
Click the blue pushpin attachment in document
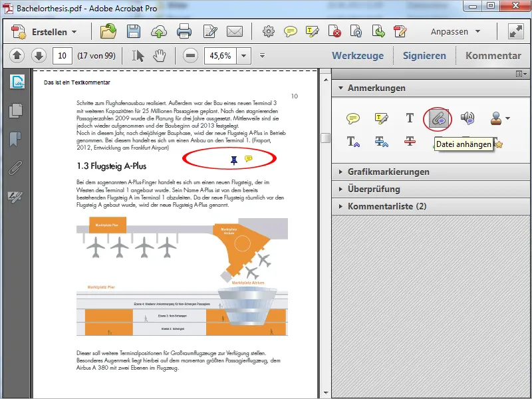234,160
